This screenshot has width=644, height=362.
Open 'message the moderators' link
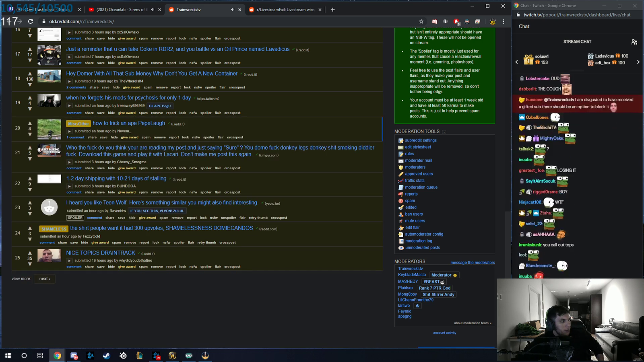[473, 263]
